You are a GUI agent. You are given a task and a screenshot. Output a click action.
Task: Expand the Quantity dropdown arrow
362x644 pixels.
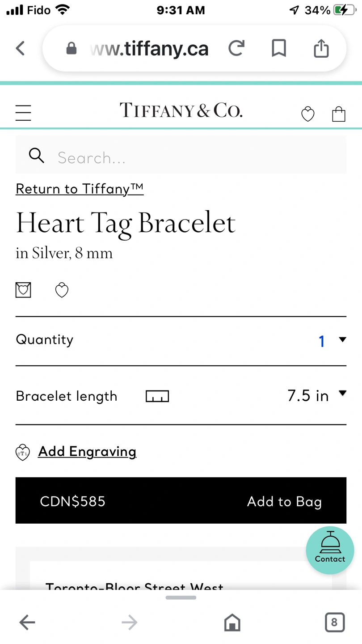point(342,340)
